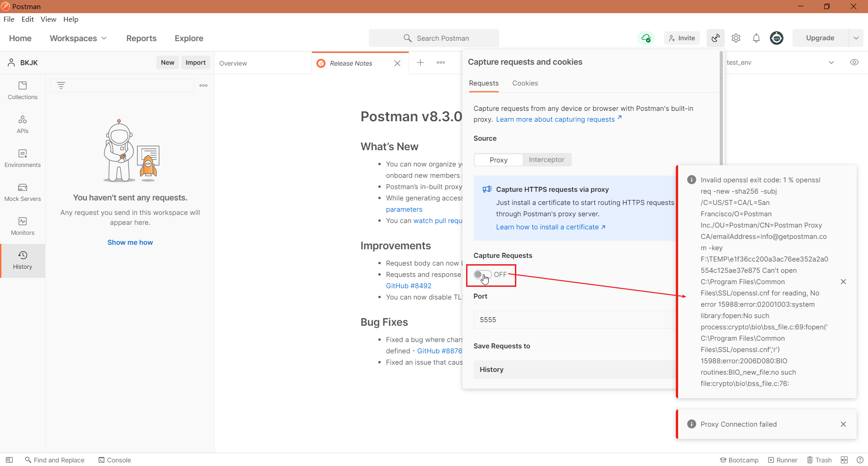
Task: Select the History sidebar icon
Action: (22, 260)
